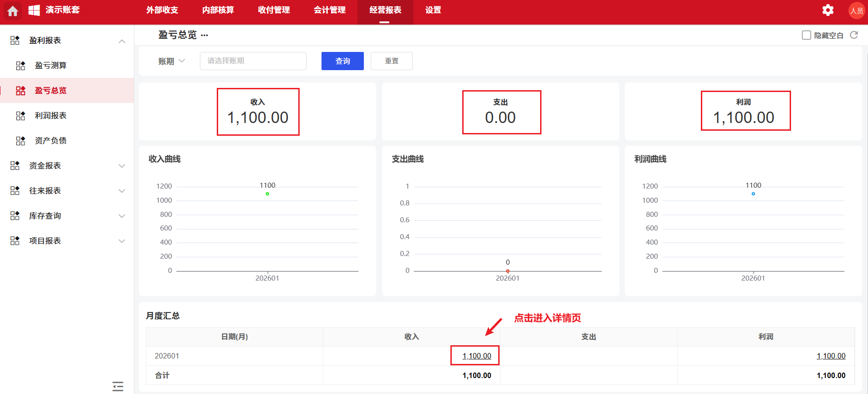
Task: Open the 收付管理 top menu
Action: [274, 10]
